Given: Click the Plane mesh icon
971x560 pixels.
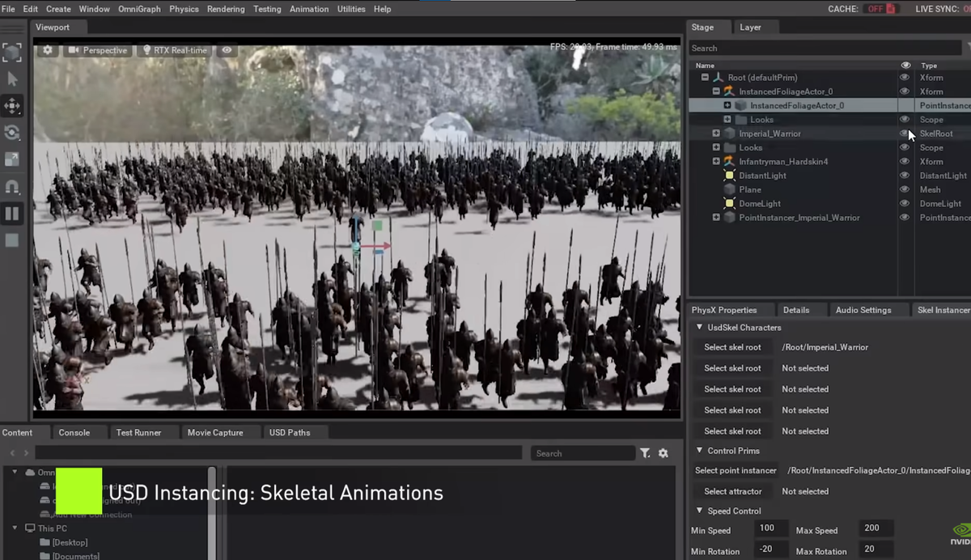Looking at the screenshot, I should click(x=729, y=189).
